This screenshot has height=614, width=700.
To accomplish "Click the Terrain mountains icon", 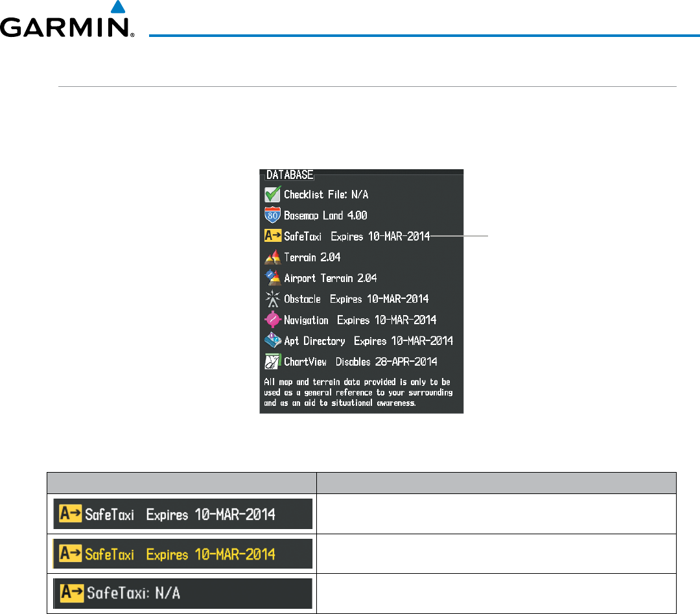I will [x=273, y=257].
